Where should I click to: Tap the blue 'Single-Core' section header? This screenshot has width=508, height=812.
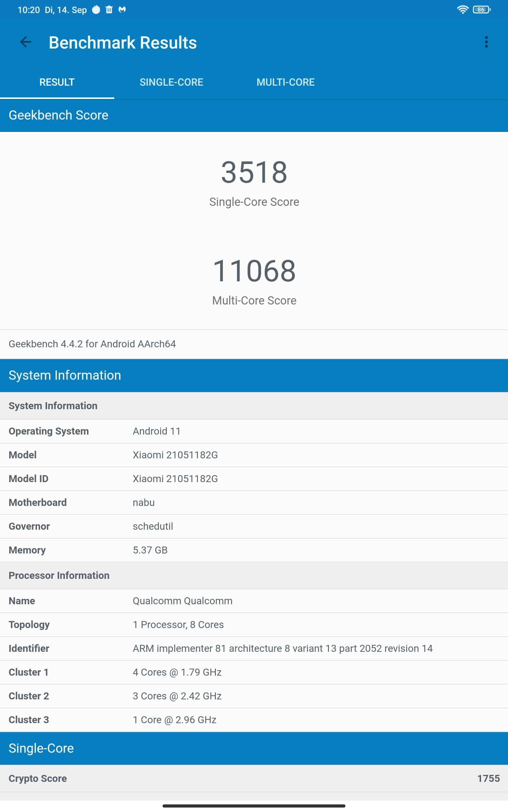tap(254, 749)
